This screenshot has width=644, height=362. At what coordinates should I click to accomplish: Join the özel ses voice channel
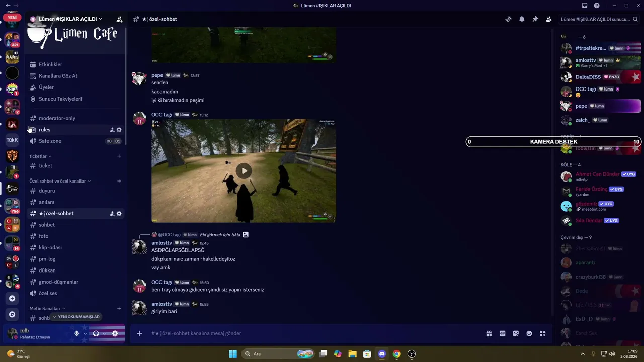coord(75,293)
